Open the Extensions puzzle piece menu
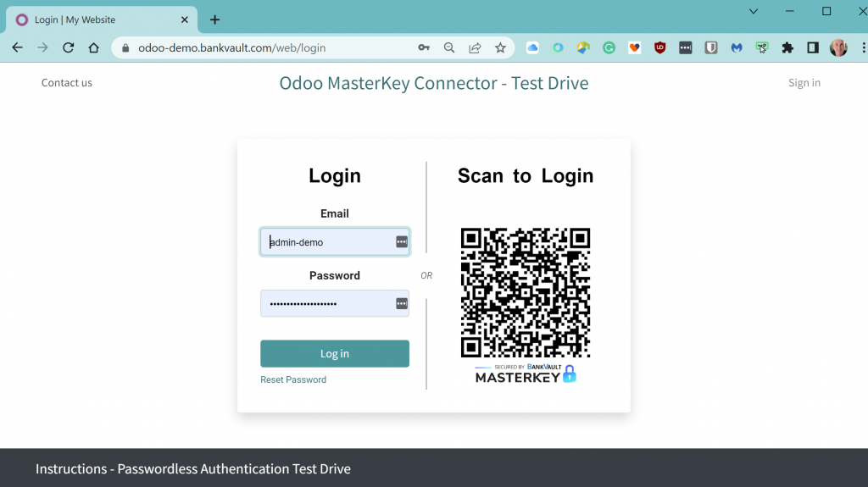Screen dimensions: 868x487 [787, 48]
